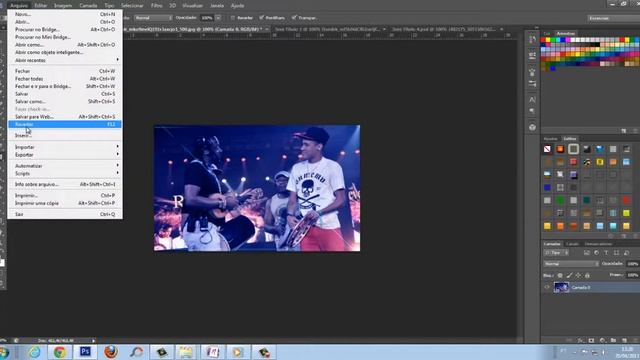This screenshot has width=640, height=360.
Task: Pick the first red swatch in Amostras
Action: 543,40
